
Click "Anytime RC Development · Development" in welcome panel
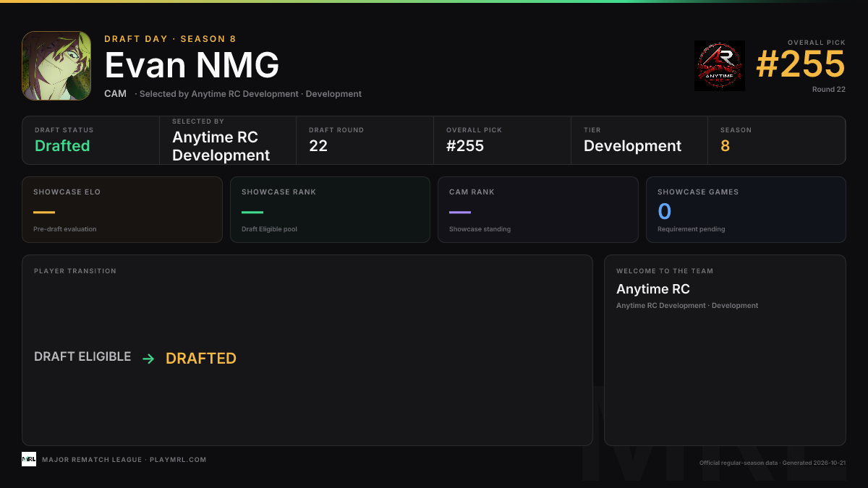(687, 306)
